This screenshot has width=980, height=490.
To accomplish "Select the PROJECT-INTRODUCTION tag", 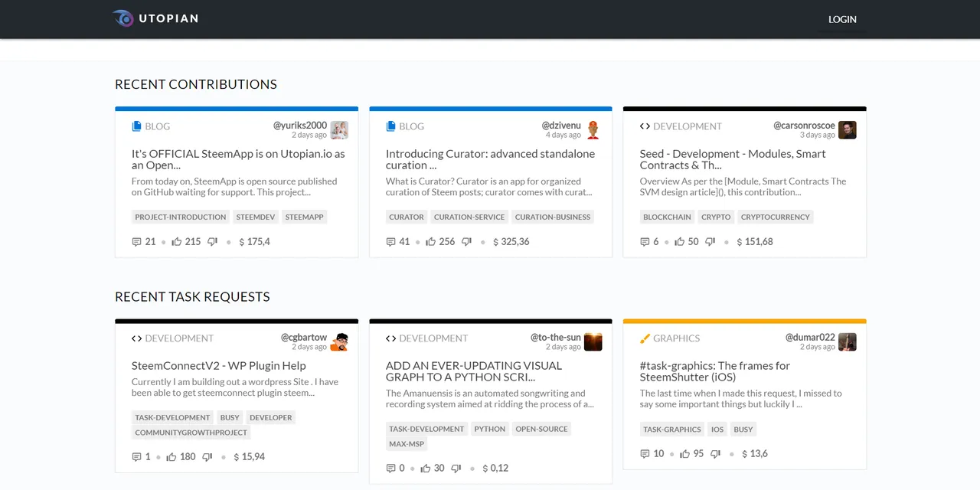I will pyautogui.click(x=181, y=217).
